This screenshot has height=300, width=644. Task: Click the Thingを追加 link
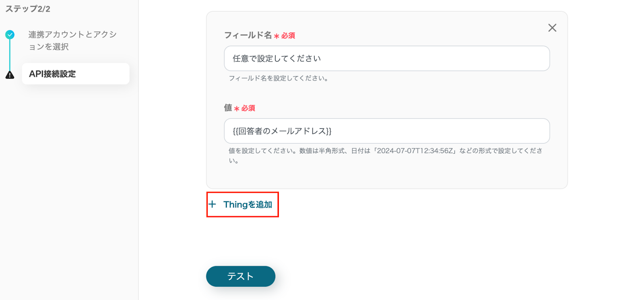point(248,205)
